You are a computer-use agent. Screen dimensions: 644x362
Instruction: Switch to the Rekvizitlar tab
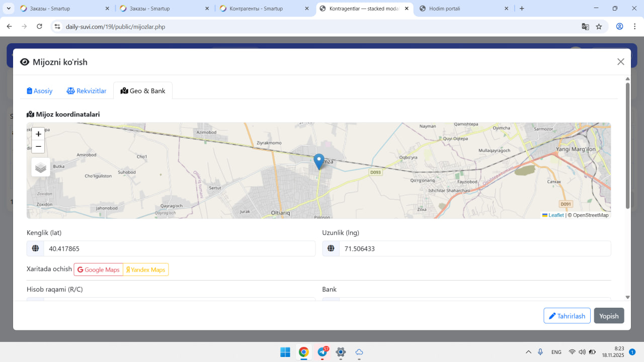[87, 91]
